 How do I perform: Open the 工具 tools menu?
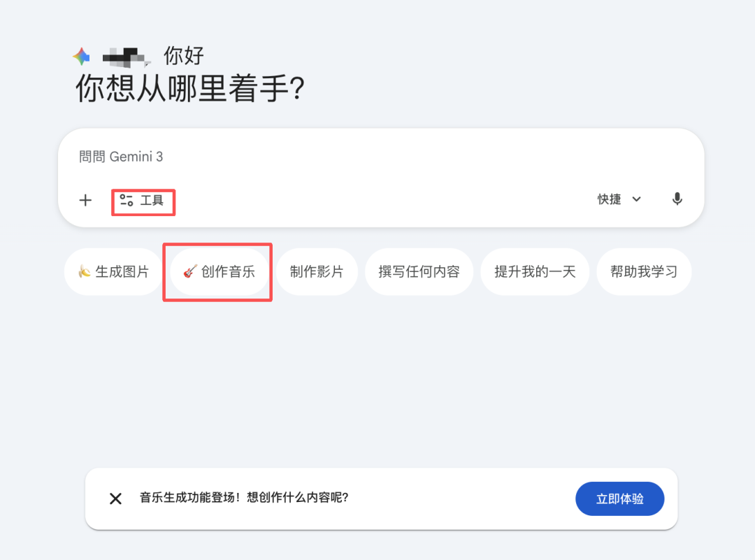151,201
